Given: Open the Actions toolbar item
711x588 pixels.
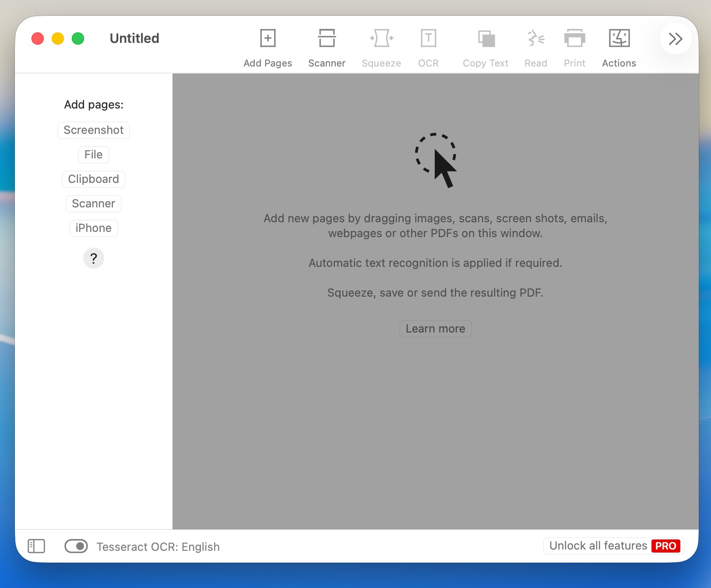Looking at the screenshot, I should (x=619, y=38).
